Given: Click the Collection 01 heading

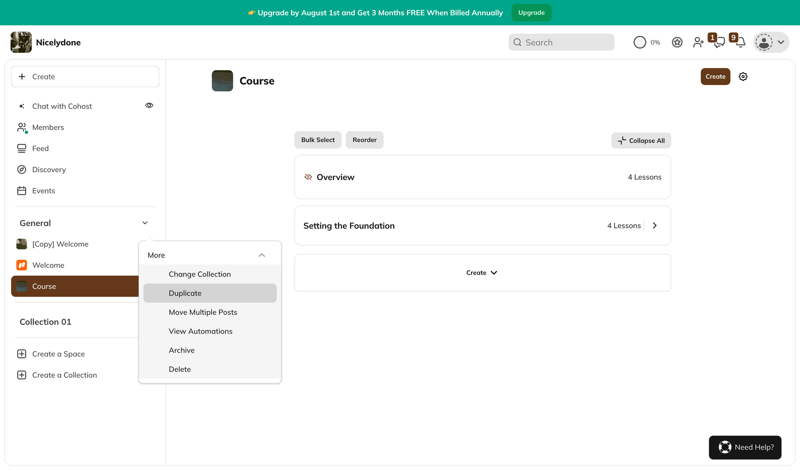Looking at the screenshot, I should [45, 322].
